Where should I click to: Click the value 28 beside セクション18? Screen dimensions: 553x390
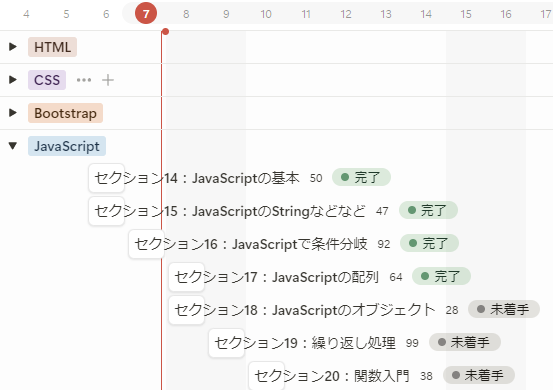pos(452,310)
